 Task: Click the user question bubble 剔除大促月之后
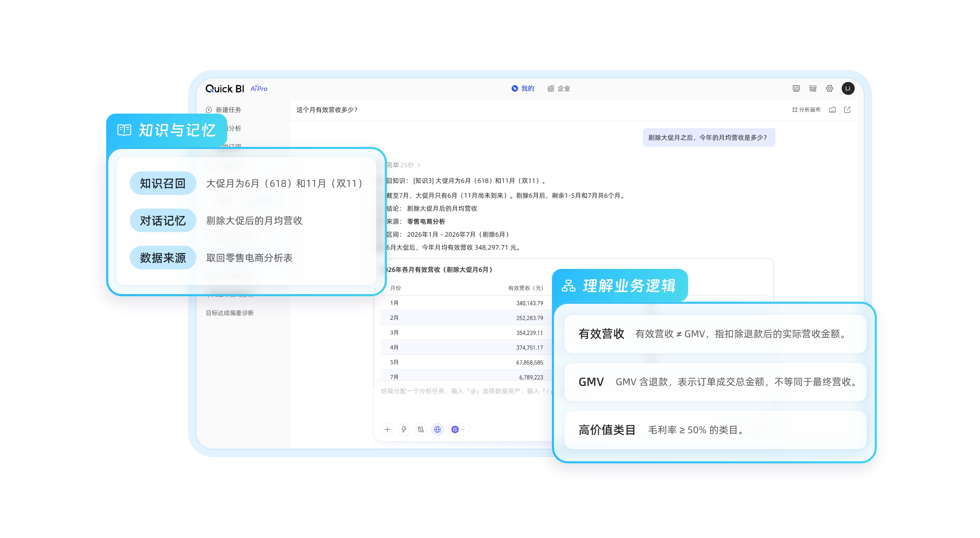point(709,138)
